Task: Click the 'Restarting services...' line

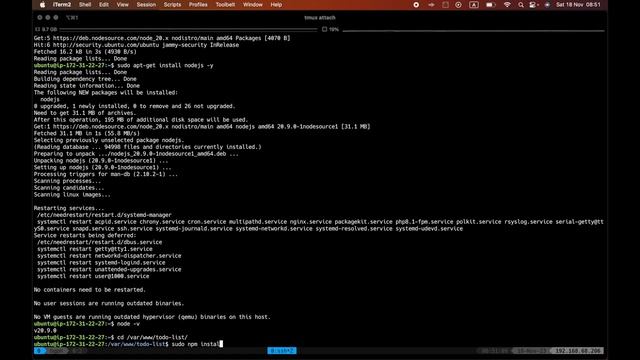Action: (x=69, y=208)
